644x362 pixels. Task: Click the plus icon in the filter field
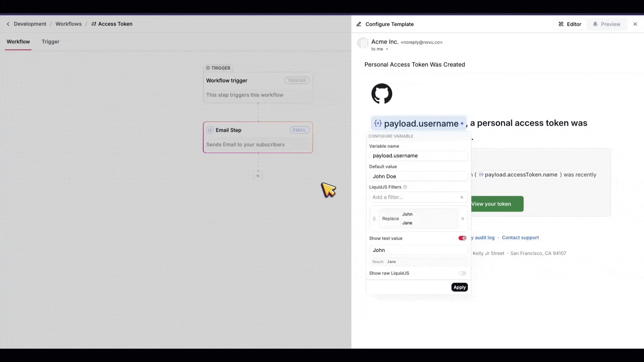(x=462, y=197)
